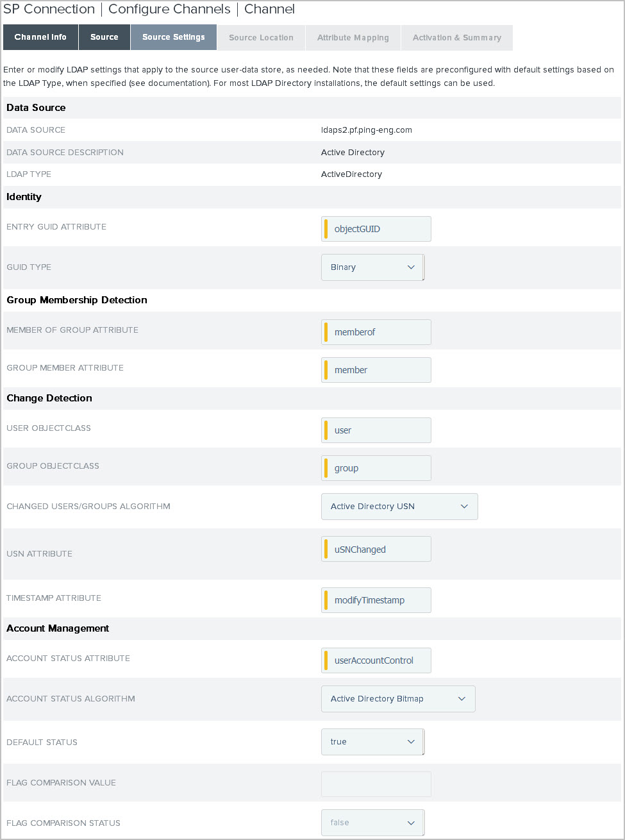
Task: Go to the Source Location tab
Action: pos(260,37)
